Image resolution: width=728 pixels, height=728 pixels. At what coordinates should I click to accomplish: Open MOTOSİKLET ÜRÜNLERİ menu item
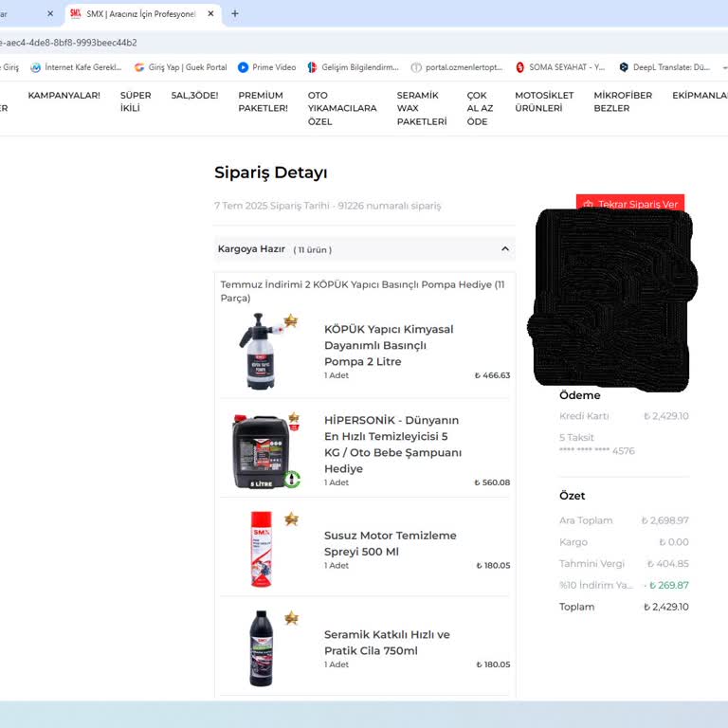[544, 101]
